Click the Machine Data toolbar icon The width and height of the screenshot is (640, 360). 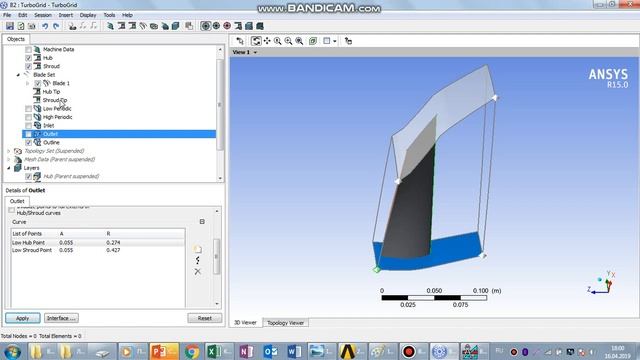pos(110,26)
